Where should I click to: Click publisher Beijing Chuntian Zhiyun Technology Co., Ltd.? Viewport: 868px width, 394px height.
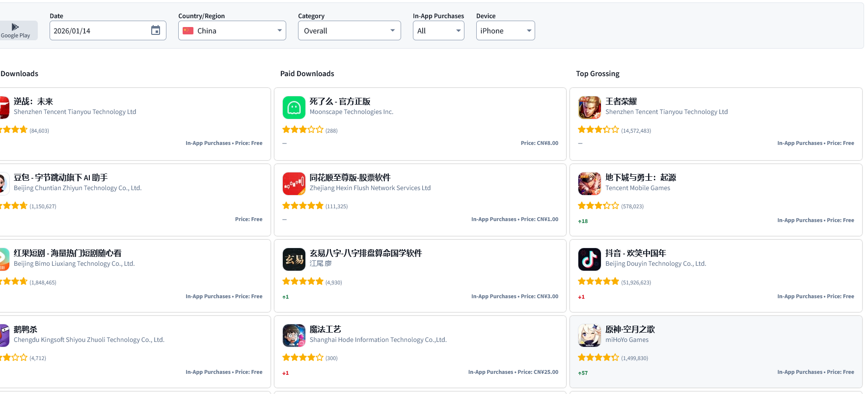pos(78,188)
